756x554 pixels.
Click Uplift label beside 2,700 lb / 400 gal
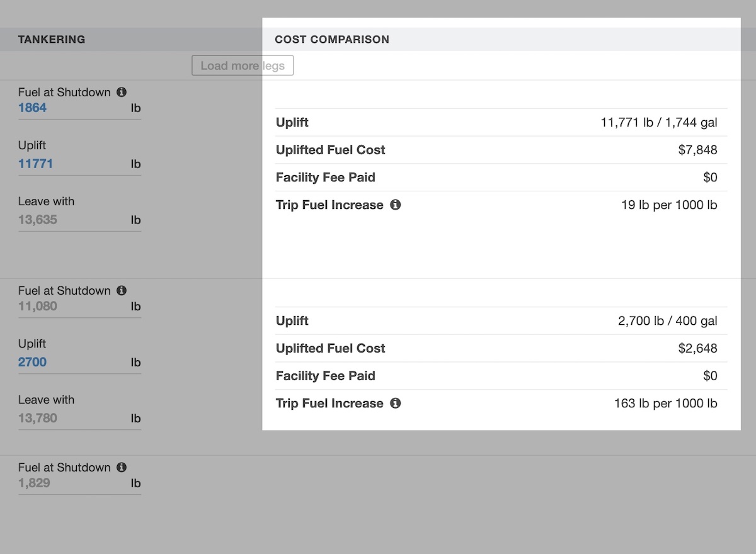(x=292, y=320)
